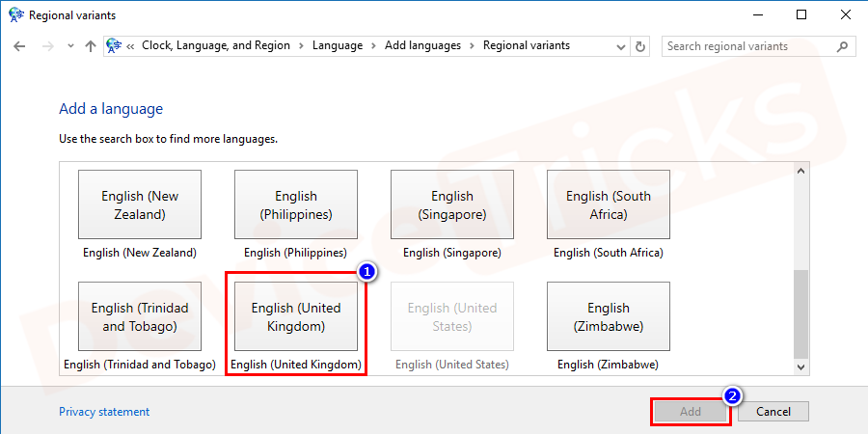Viewport: 868px width, 434px height.
Task: Select the English (United Kingdom) tile
Action: coord(296,316)
